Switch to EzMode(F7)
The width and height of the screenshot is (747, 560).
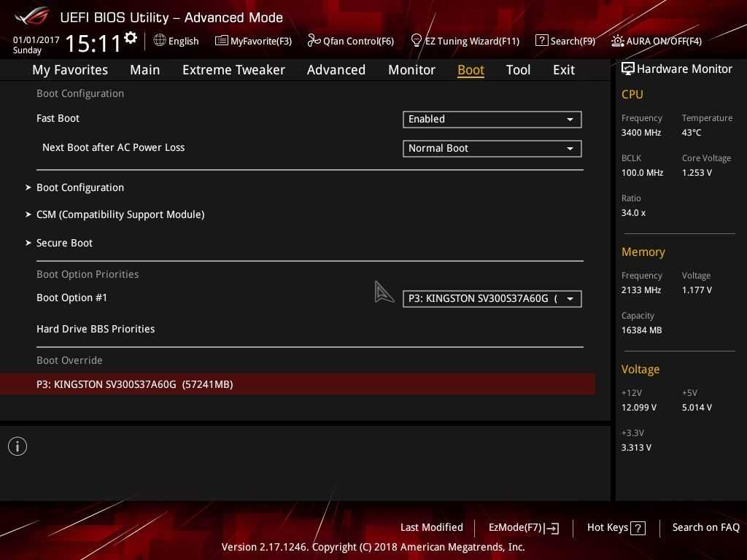[x=523, y=528]
